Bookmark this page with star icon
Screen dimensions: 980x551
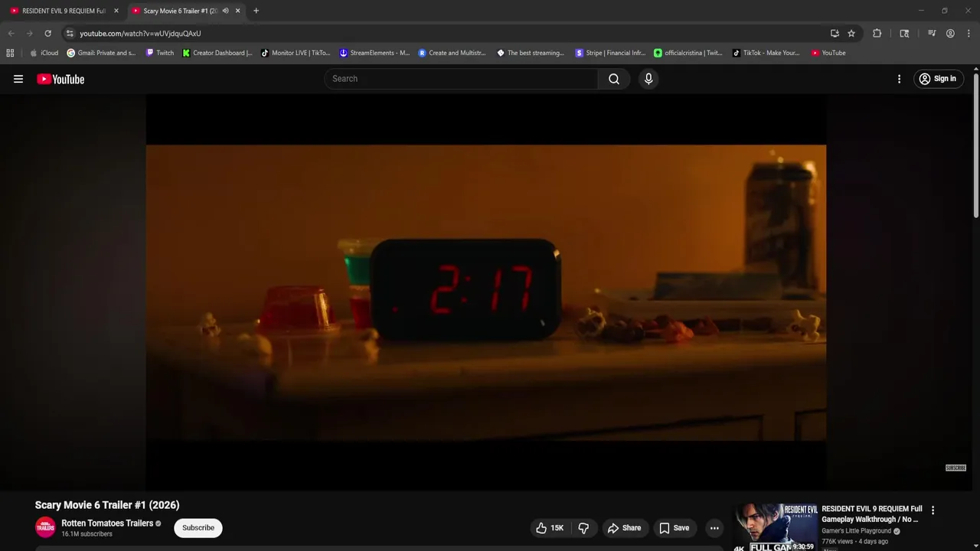(x=851, y=34)
